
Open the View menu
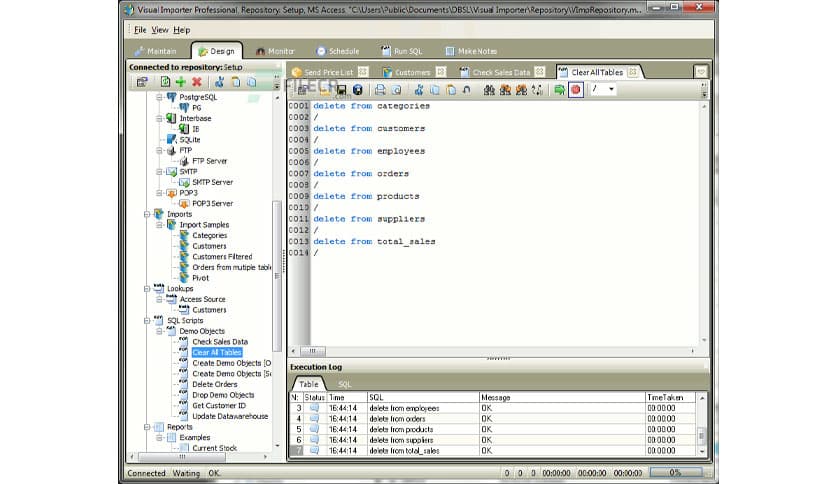(x=160, y=30)
